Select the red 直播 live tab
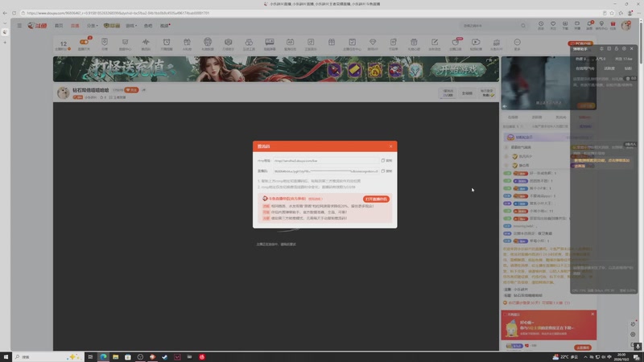The height and width of the screenshot is (362, 644). pos(75,26)
